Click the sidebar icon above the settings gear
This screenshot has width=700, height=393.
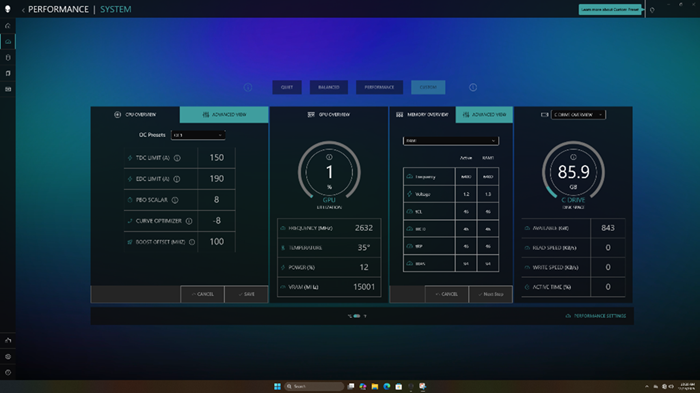(8, 340)
